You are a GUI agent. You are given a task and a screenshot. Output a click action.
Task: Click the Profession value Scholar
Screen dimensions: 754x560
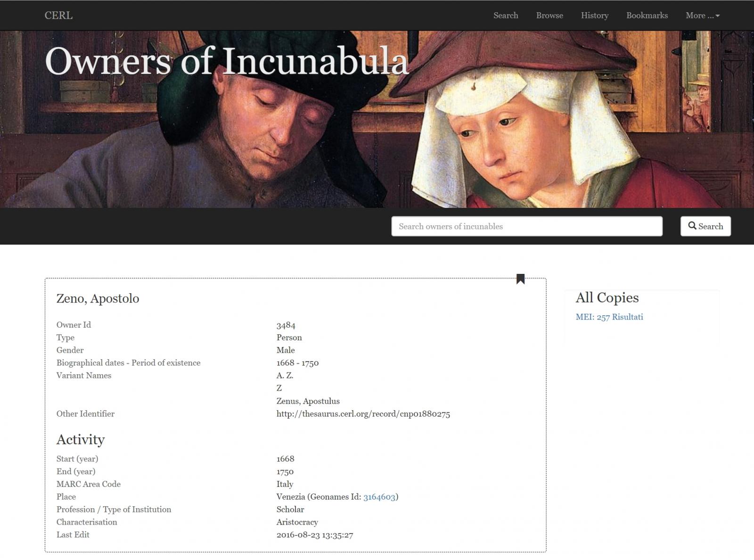(x=290, y=510)
